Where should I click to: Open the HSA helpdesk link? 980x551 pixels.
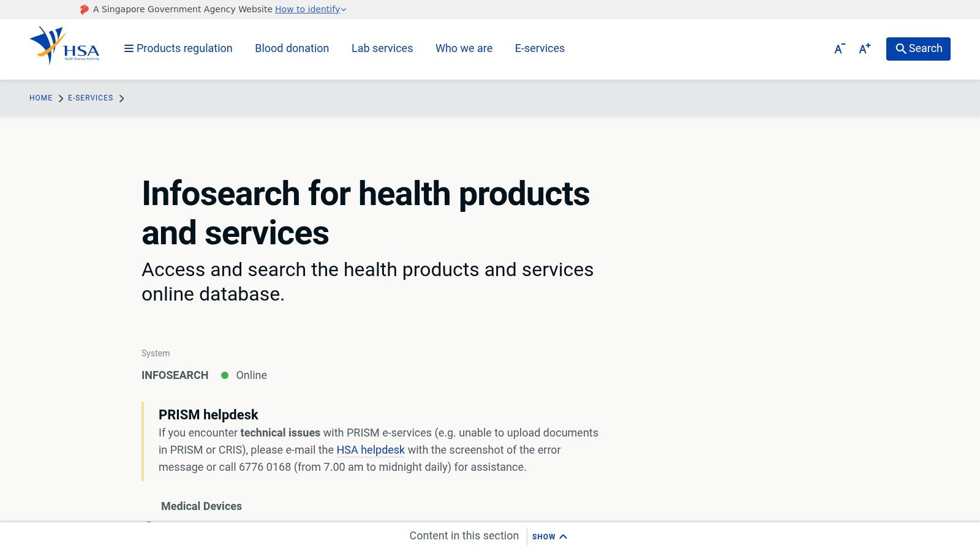pyautogui.click(x=371, y=450)
